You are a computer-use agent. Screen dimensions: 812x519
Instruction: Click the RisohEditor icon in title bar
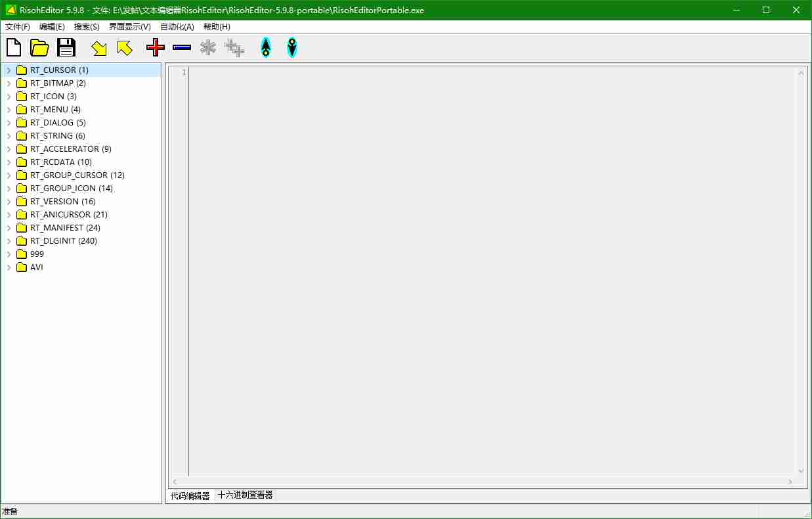(11, 10)
